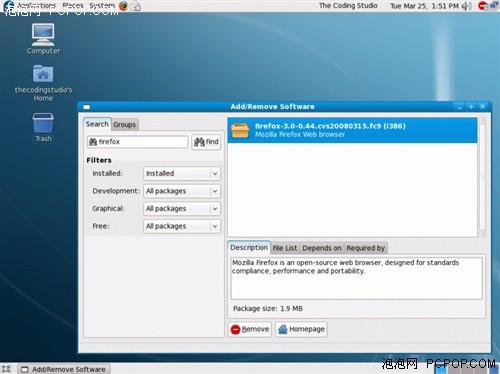Open the Applications menu
The height and width of the screenshot is (374, 500).
[x=37, y=6]
